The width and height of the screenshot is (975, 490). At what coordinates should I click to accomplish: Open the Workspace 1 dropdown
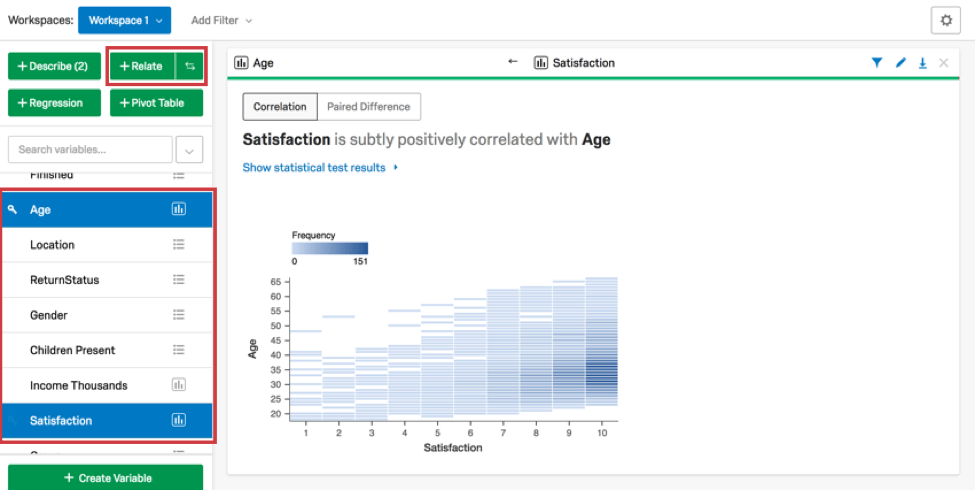click(124, 20)
